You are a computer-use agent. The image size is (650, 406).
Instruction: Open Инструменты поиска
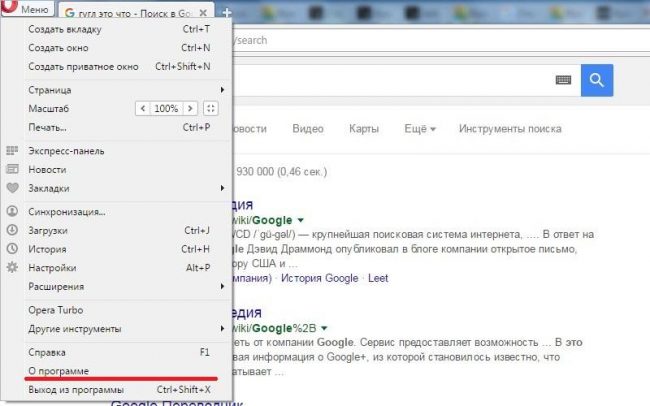point(510,129)
